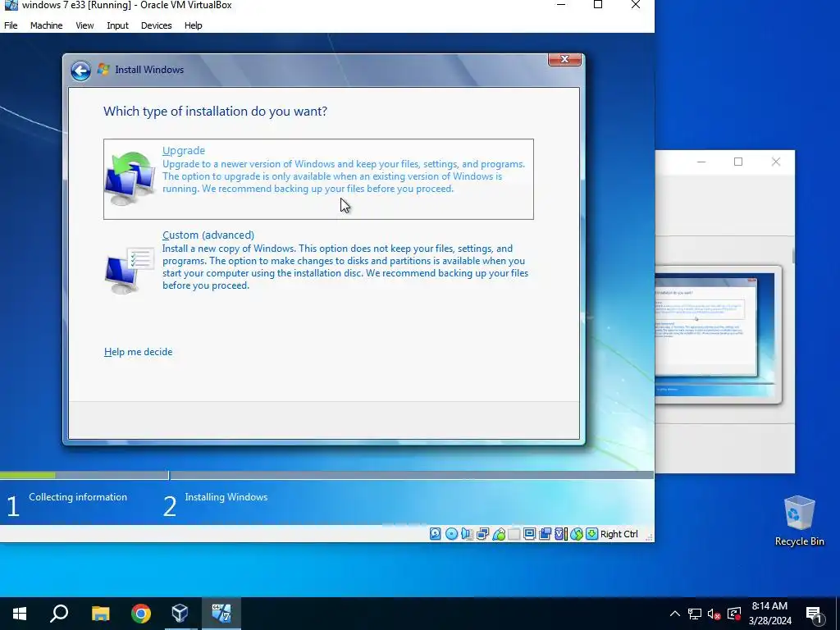Screen dimensions: 840x630
Task: Open the VirtualBox Input menu
Action: pyautogui.click(x=117, y=25)
